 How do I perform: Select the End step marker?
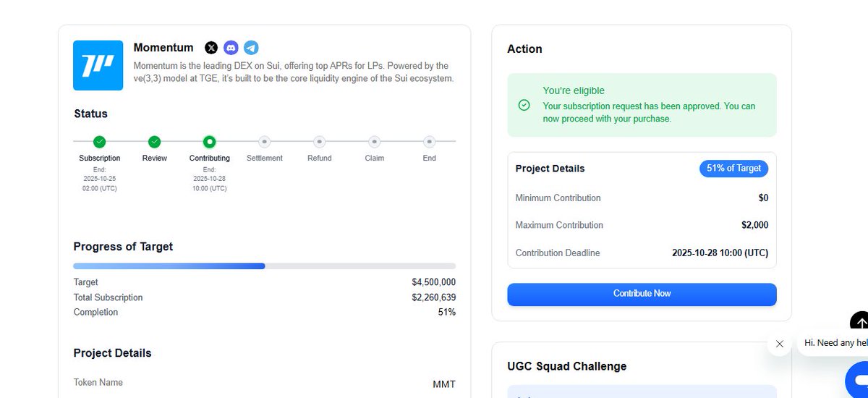(x=429, y=142)
